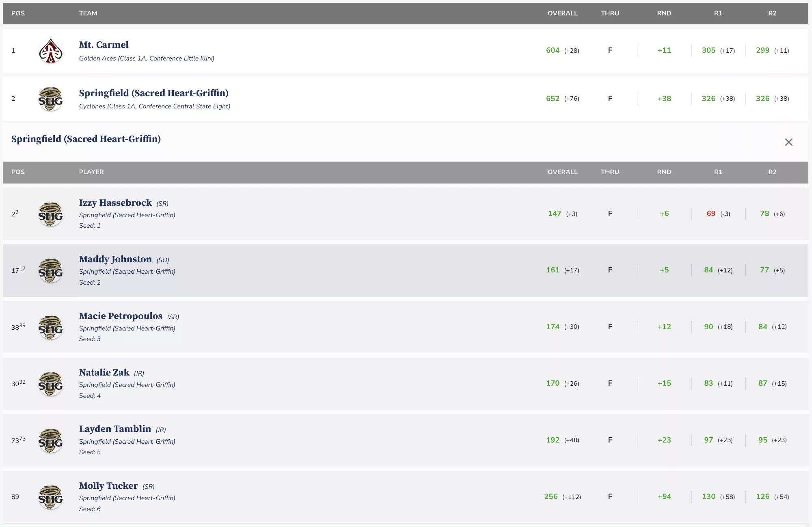This screenshot has width=812, height=527.
Task: Click Macie Petropoulos's SHG team logo
Action: (50, 327)
